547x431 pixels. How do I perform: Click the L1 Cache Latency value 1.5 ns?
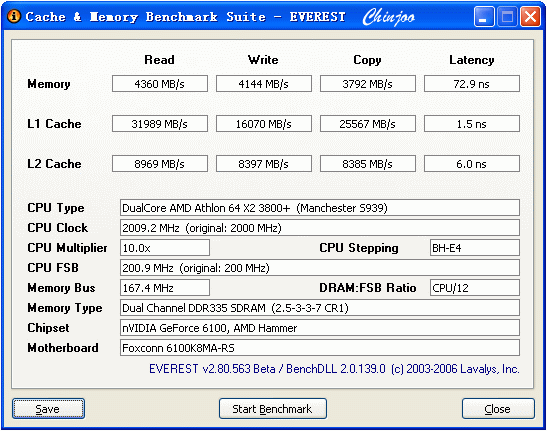coord(472,124)
